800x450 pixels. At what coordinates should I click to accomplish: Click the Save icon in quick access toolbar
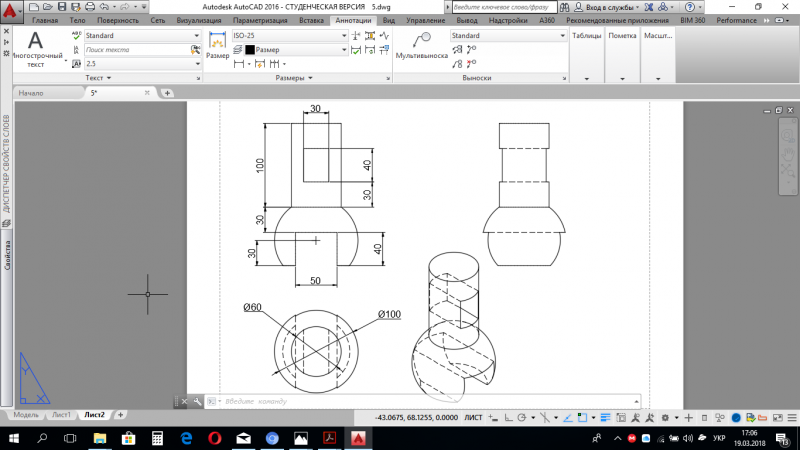click(x=62, y=7)
